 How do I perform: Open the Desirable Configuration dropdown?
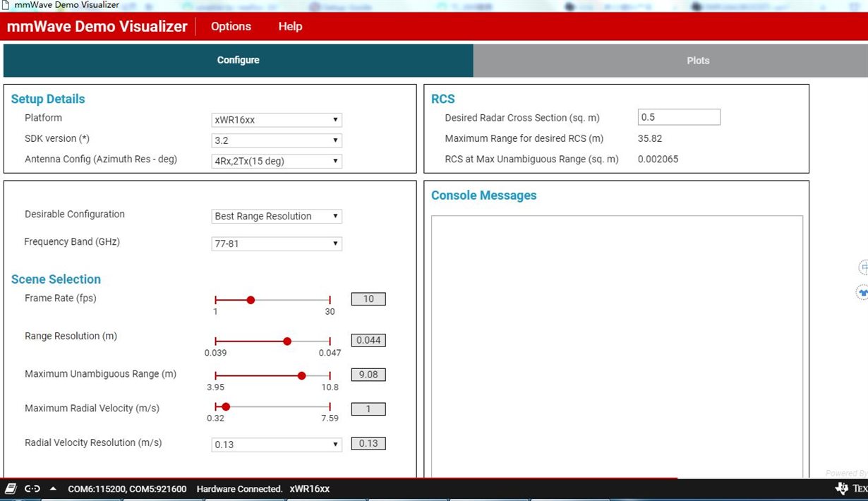click(x=277, y=216)
